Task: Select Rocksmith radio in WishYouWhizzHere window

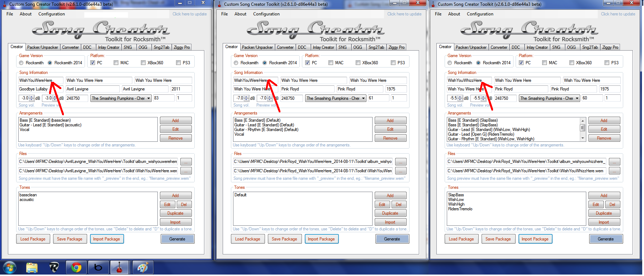Action: click(x=450, y=63)
